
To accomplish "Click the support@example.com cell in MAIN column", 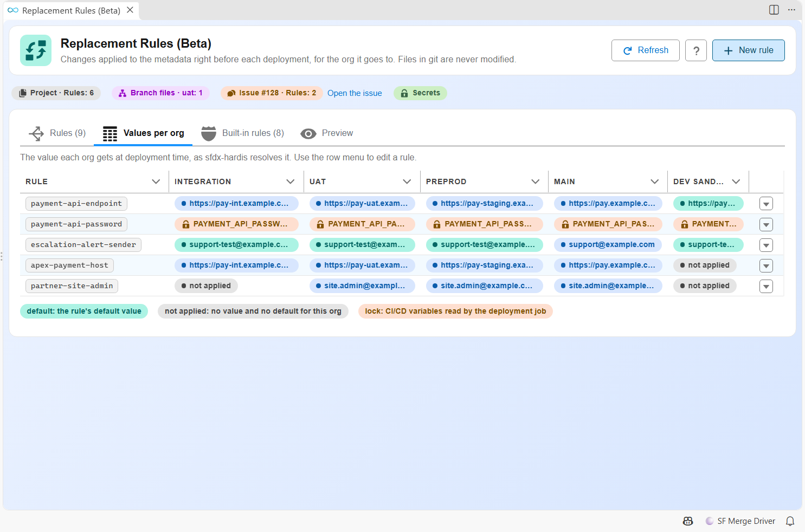I will click(608, 245).
